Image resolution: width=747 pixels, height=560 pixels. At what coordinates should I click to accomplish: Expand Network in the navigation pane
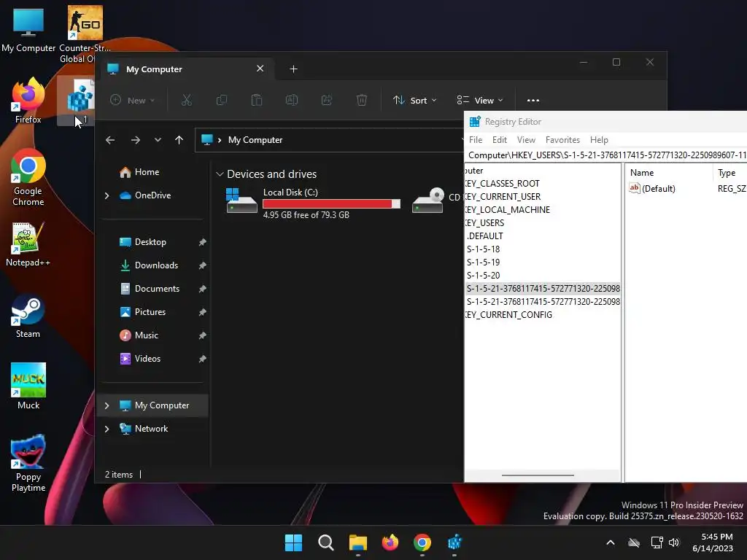pos(107,429)
